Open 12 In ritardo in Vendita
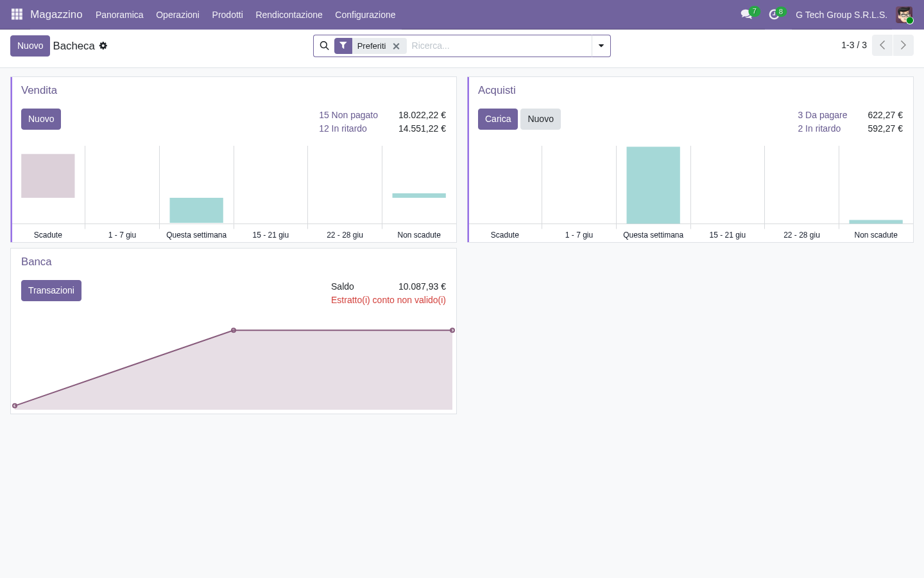 pos(343,128)
